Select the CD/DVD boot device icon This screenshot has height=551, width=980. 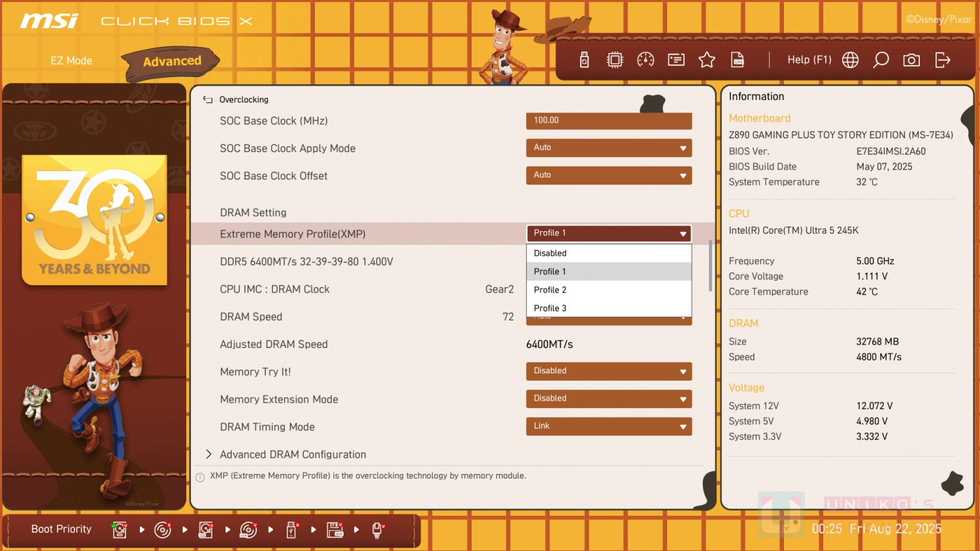pos(163,529)
